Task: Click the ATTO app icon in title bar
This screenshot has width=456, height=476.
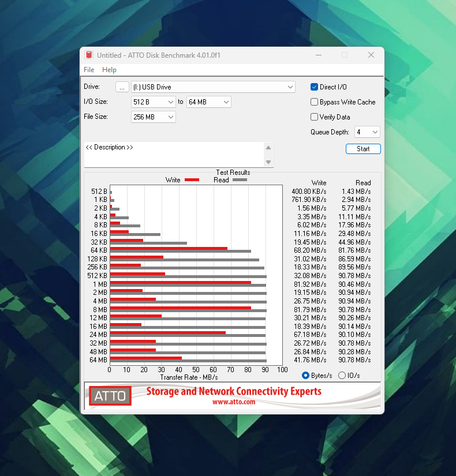Action: point(89,55)
